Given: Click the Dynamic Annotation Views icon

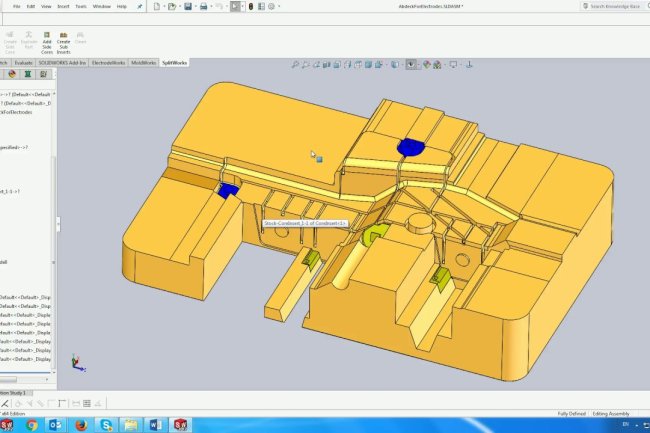Looking at the screenshot, I should pos(337,65).
